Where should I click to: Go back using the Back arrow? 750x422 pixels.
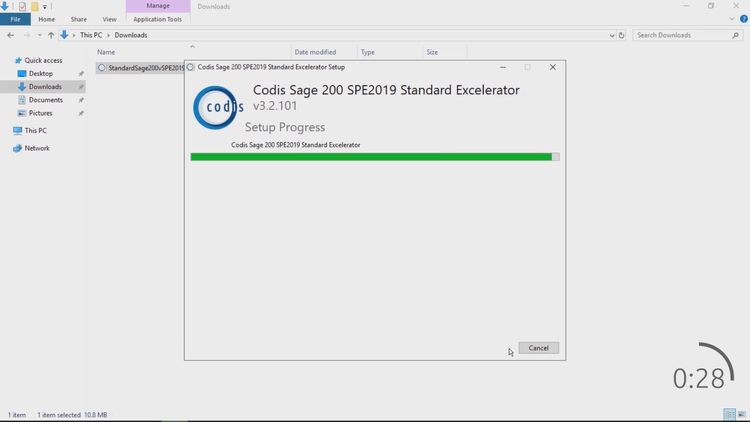point(11,35)
